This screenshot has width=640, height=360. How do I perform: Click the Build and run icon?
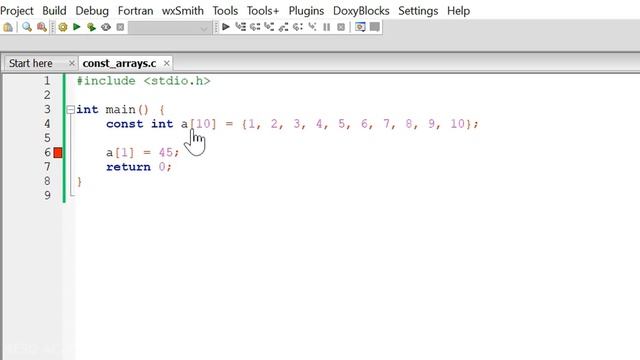click(91, 27)
